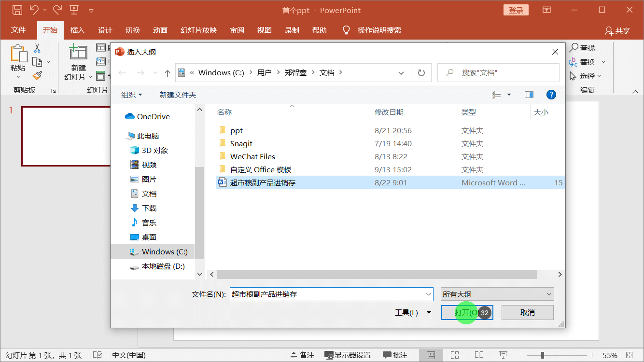644x362 pixels.
Task: Open the 所有大纲 file type dropdown
Action: (497, 294)
